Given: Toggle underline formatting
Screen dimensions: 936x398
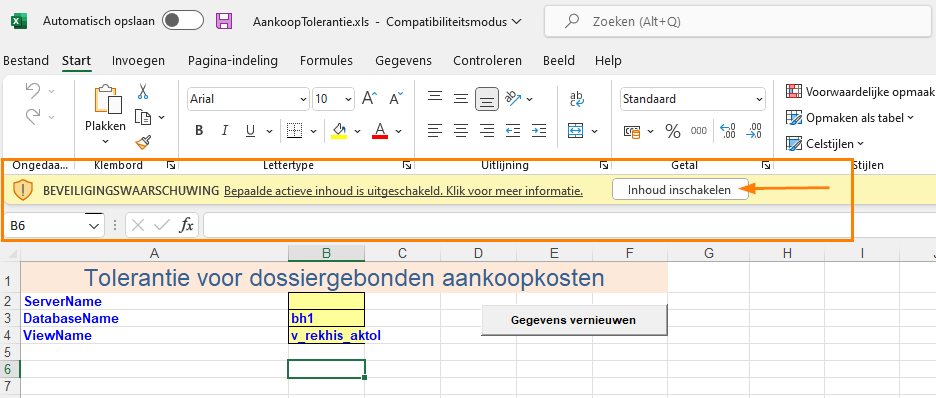Looking at the screenshot, I should coord(251,131).
